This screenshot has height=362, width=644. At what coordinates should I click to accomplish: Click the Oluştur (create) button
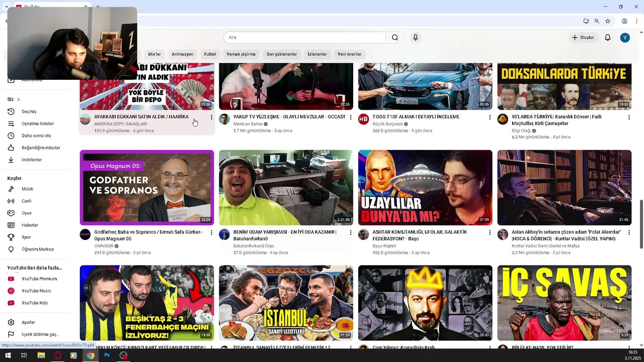(x=583, y=38)
